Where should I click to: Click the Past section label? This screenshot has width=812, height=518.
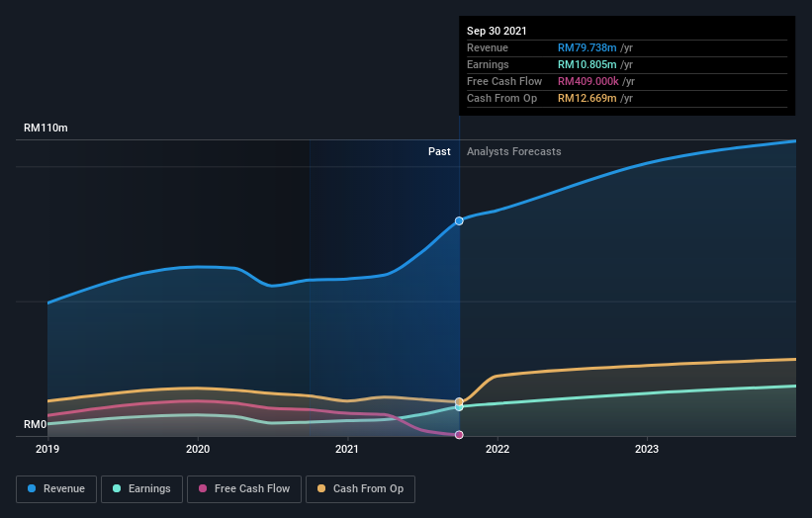click(439, 151)
